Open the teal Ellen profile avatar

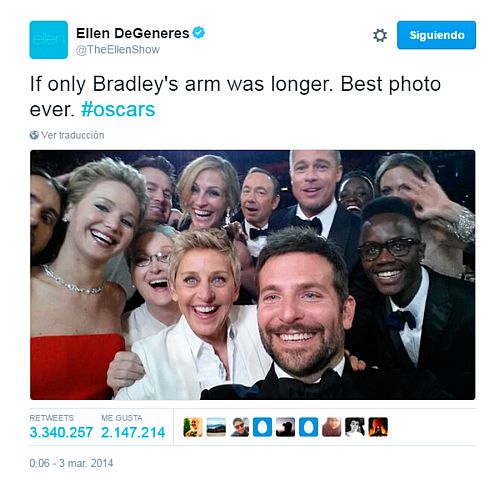49,40
